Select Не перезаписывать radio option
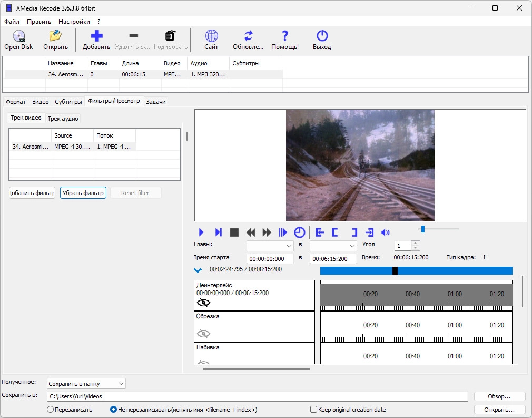The height and width of the screenshot is (418, 532). 113,410
